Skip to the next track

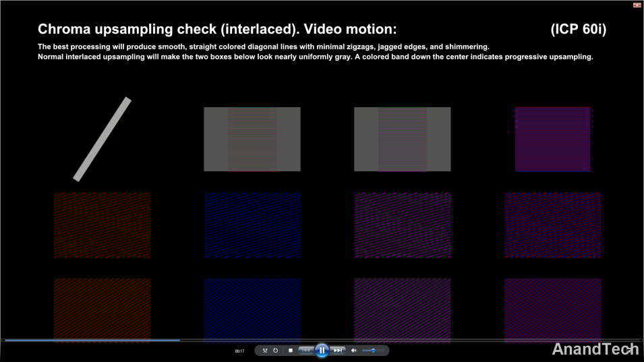pos(338,351)
